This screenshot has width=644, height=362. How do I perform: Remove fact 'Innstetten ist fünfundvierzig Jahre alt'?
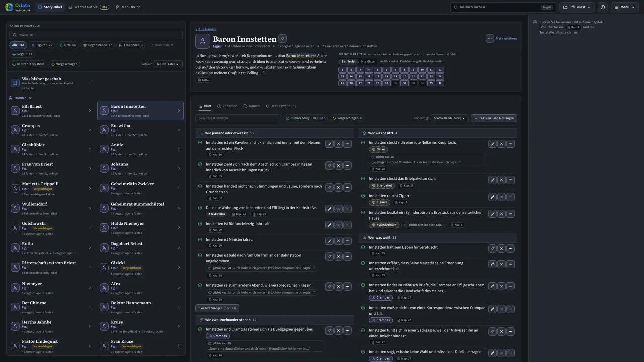click(x=338, y=225)
